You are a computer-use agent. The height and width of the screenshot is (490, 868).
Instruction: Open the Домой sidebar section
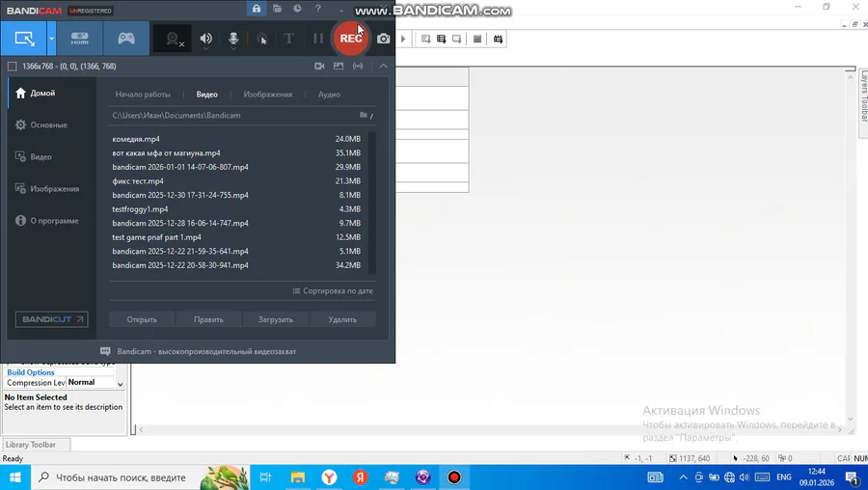51,93
